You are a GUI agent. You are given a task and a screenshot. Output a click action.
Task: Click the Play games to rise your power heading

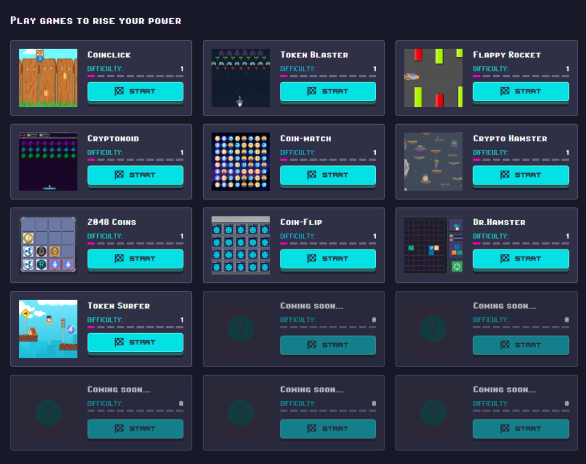[96, 21]
